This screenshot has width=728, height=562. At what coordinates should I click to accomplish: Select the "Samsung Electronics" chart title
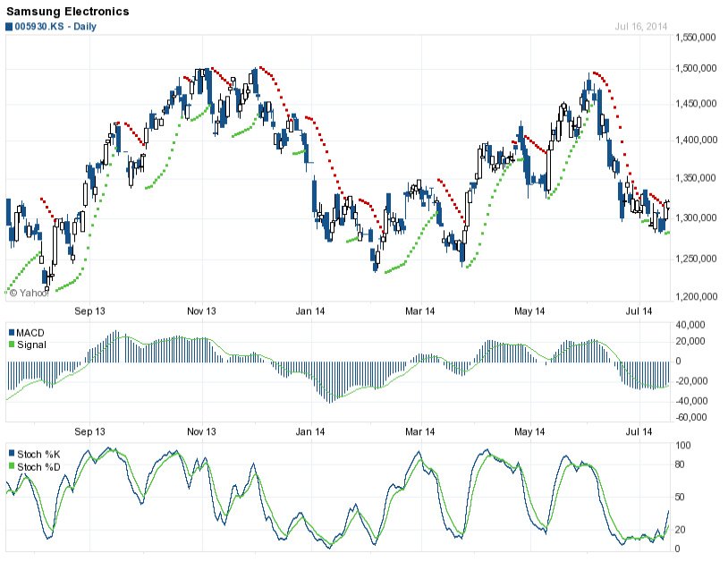[x=68, y=11]
